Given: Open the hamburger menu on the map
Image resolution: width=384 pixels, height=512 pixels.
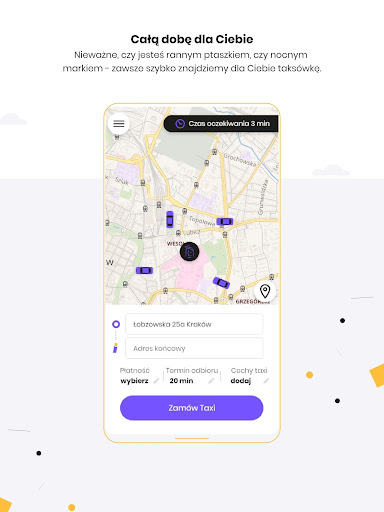Looking at the screenshot, I should point(119,124).
